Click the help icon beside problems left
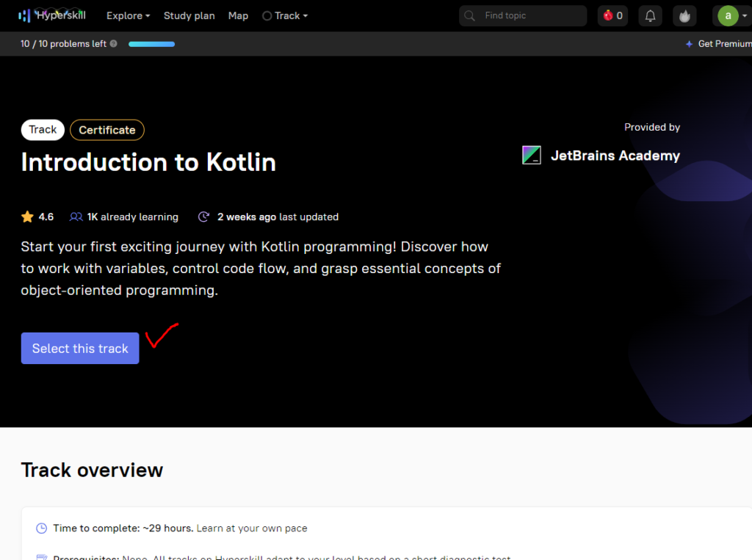This screenshot has height=560, width=752. (x=114, y=43)
